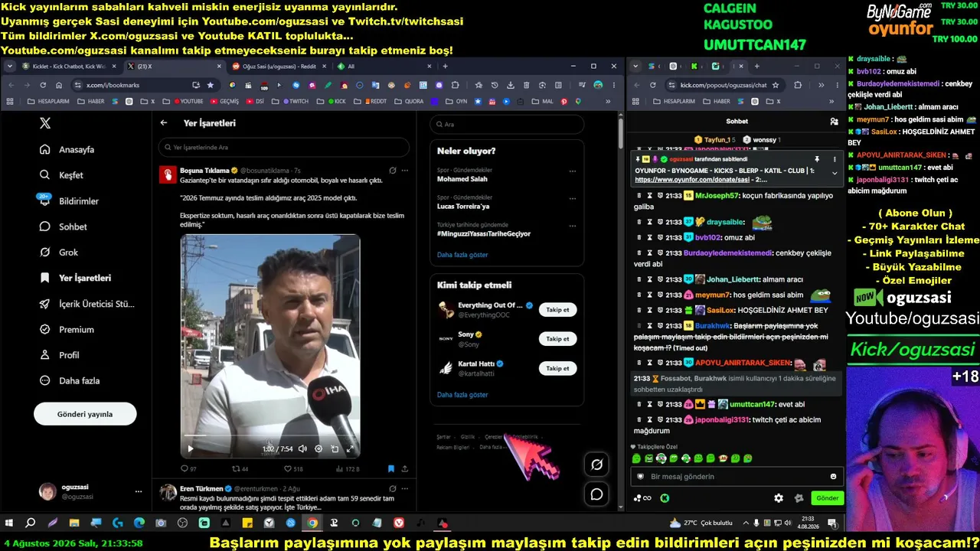Image resolution: width=980 pixels, height=551 pixels.
Task: Open video settings gear in the player
Action: (x=318, y=449)
